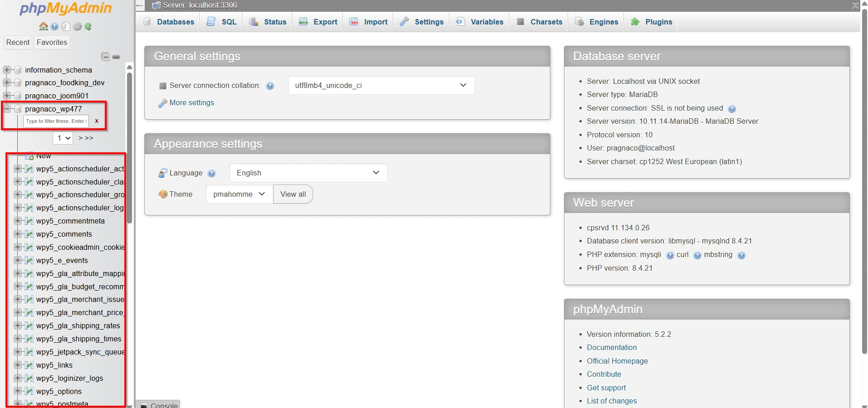Click help icon after mbstring extension

click(741, 255)
